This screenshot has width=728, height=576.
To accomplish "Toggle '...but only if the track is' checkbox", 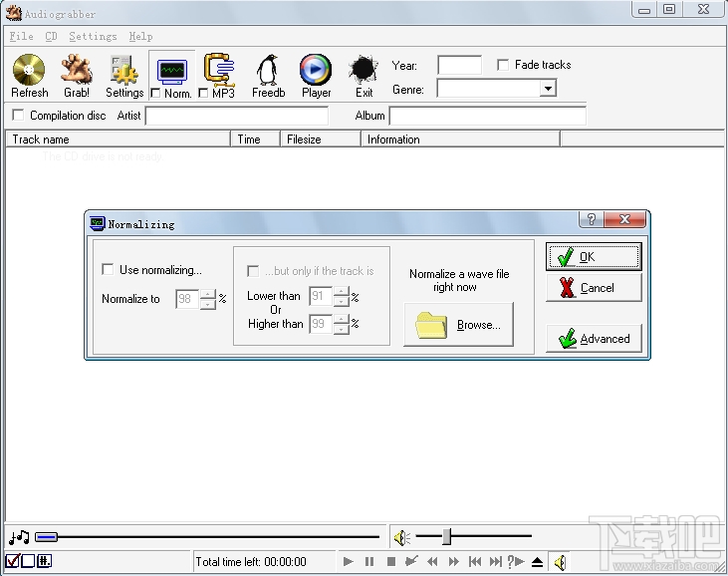I will pyautogui.click(x=253, y=271).
